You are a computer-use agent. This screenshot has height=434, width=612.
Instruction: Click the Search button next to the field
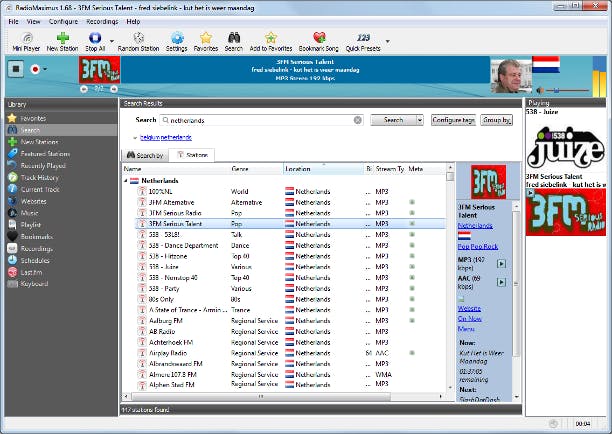(x=393, y=120)
